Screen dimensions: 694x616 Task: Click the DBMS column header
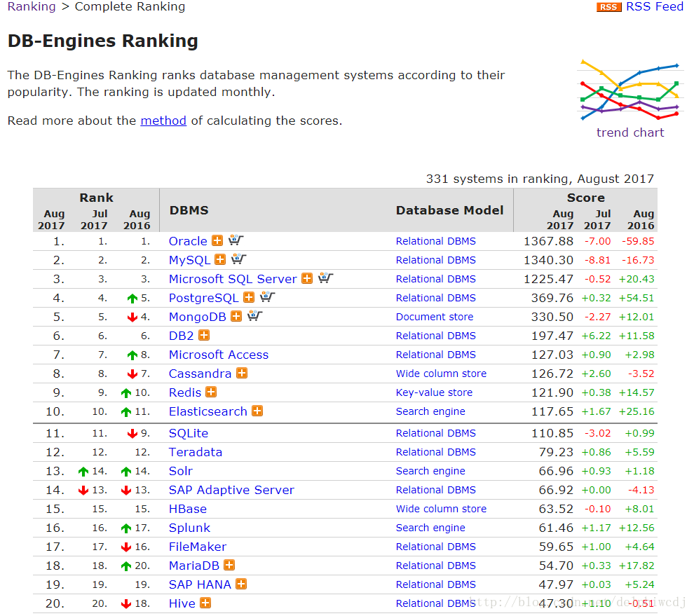(x=189, y=210)
